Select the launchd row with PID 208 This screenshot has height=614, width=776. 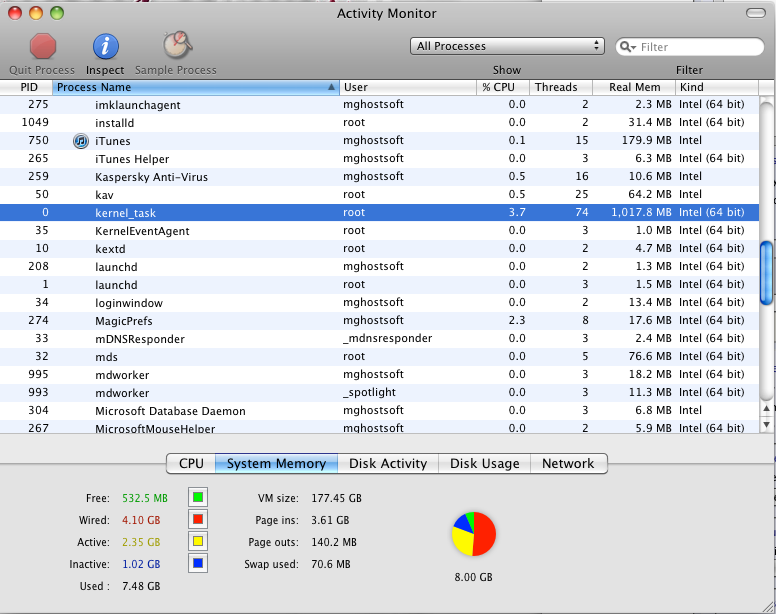[379, 267]
